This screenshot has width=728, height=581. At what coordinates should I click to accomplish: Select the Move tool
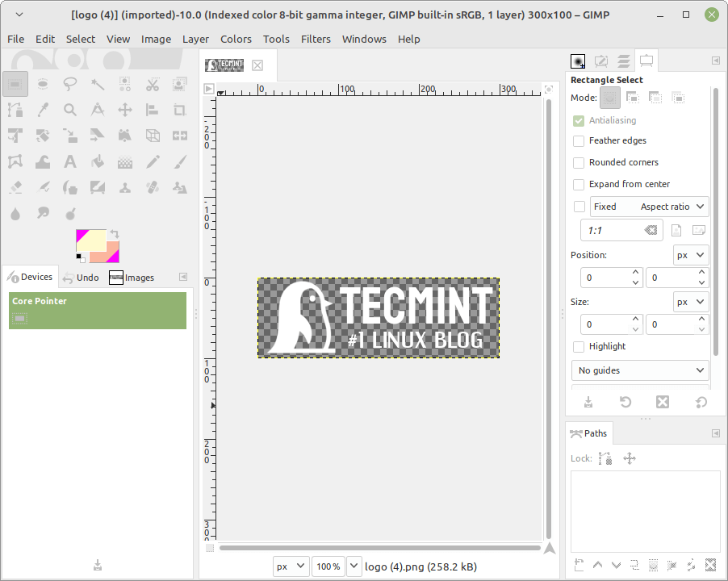[x=124, y=109]
